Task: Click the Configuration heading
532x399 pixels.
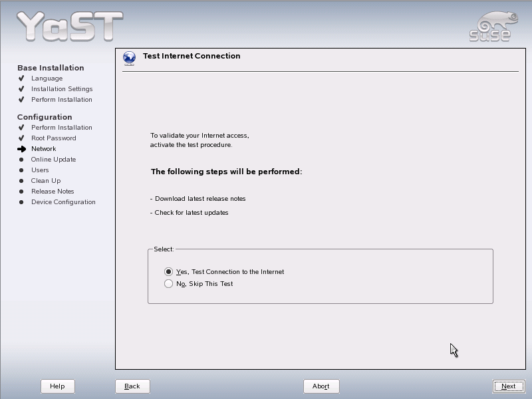Action: [45, 117]
